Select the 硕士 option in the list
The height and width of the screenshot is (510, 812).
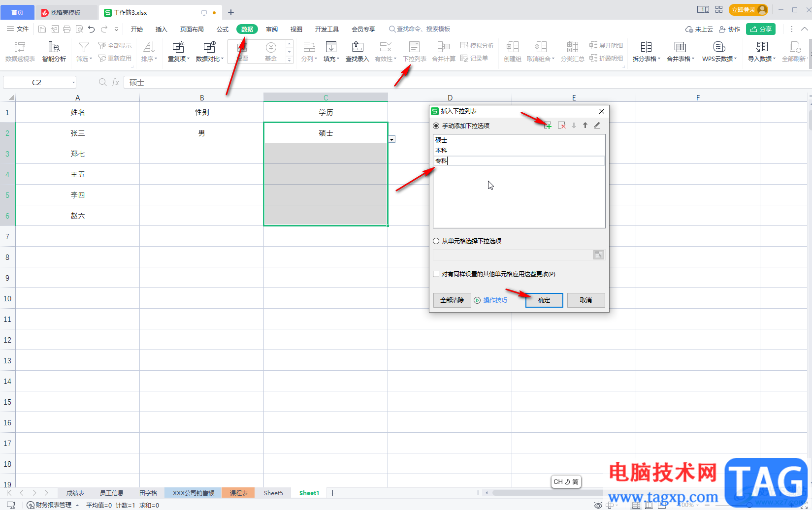coord(519,140)
